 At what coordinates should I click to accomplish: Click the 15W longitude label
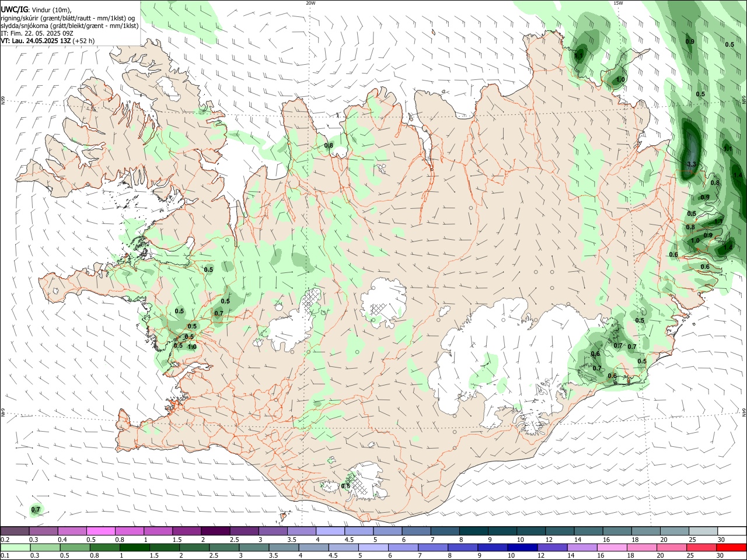click(618, 3)
